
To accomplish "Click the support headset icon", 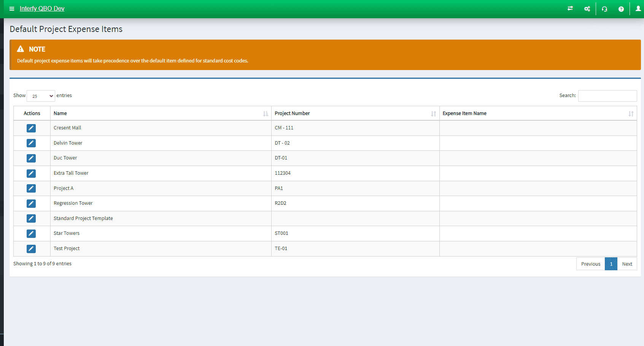I will pyautogui.click(x=604, y=9).
